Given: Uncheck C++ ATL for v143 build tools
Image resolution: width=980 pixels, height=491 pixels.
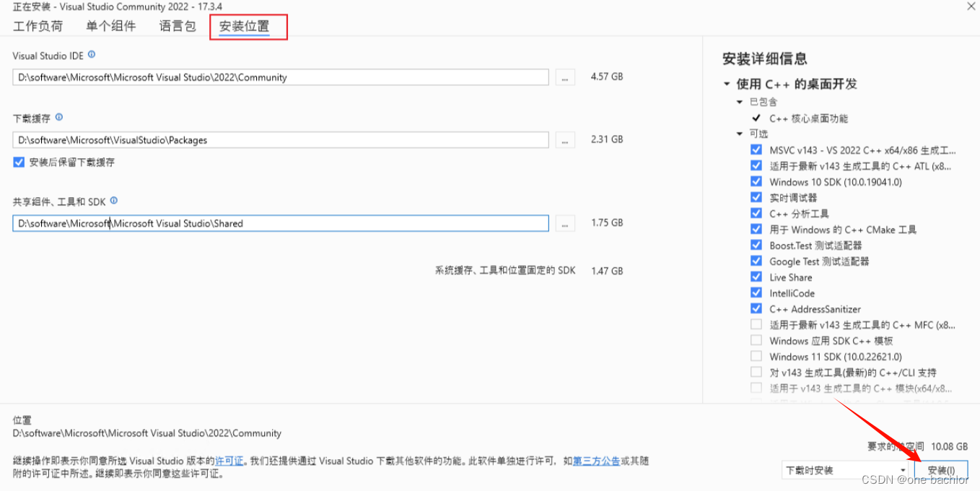Looking at the screenshot, I should coord(756,166).
